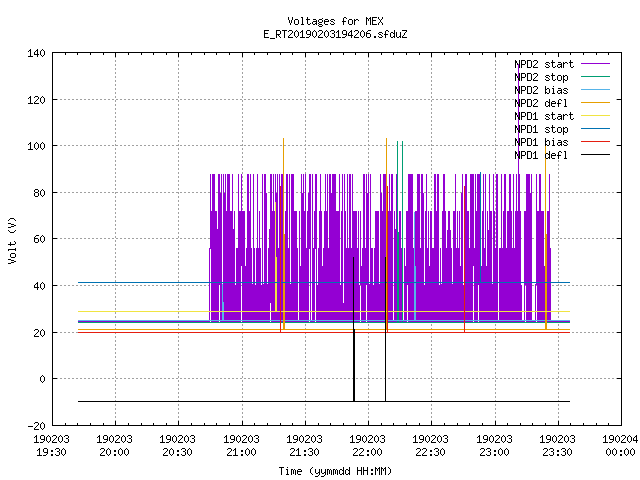Viewport: 640px width, 480px height.
Task: Click the -20 y-axis tick label
Action: pos(36,426)
